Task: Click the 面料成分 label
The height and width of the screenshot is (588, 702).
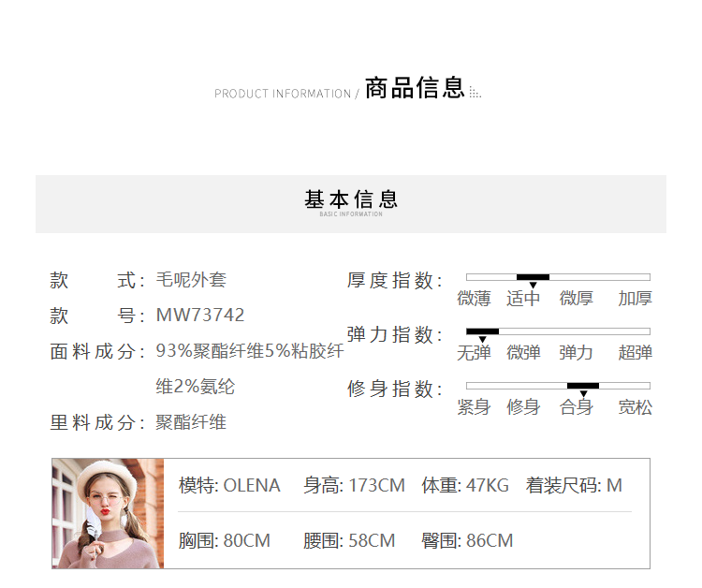Action: [97, 351]
